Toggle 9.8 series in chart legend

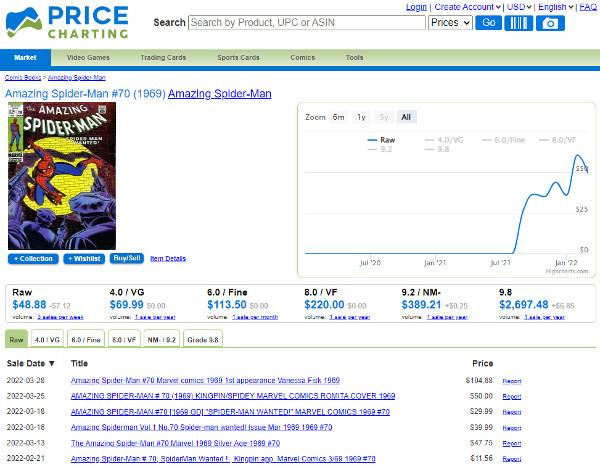[x=437, y=149]
